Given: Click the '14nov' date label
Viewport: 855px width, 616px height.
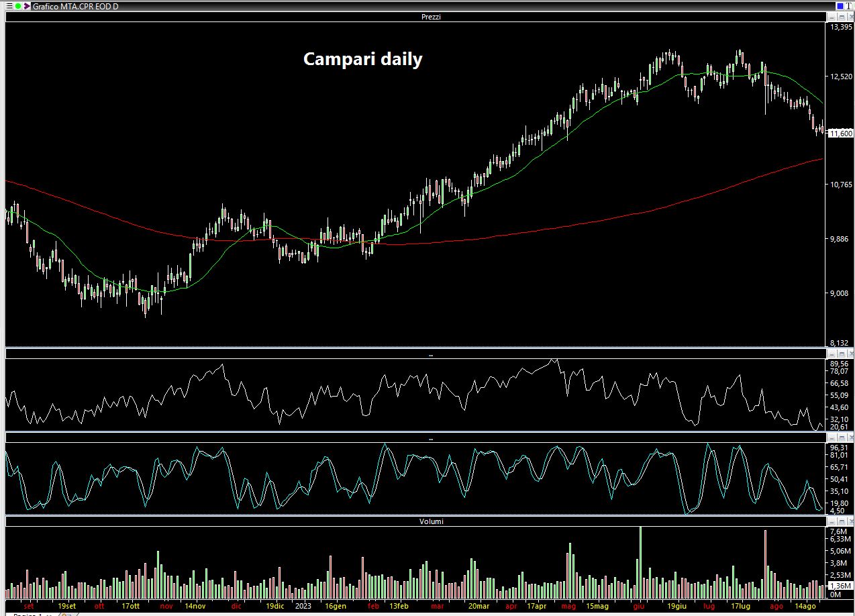Looking at the screenshot, I should click(x=195, y=605).
